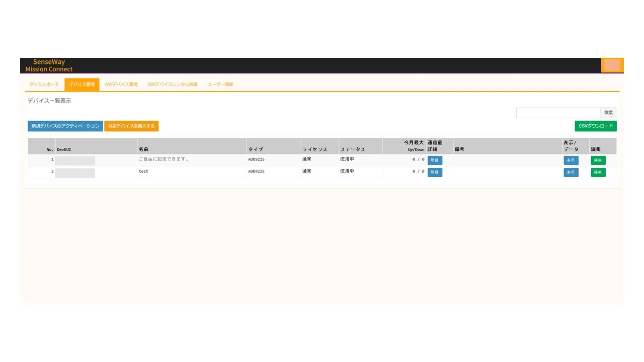The image size is (644, 362).
Task: Open the ダッシュボード tab
Action: 44,84
